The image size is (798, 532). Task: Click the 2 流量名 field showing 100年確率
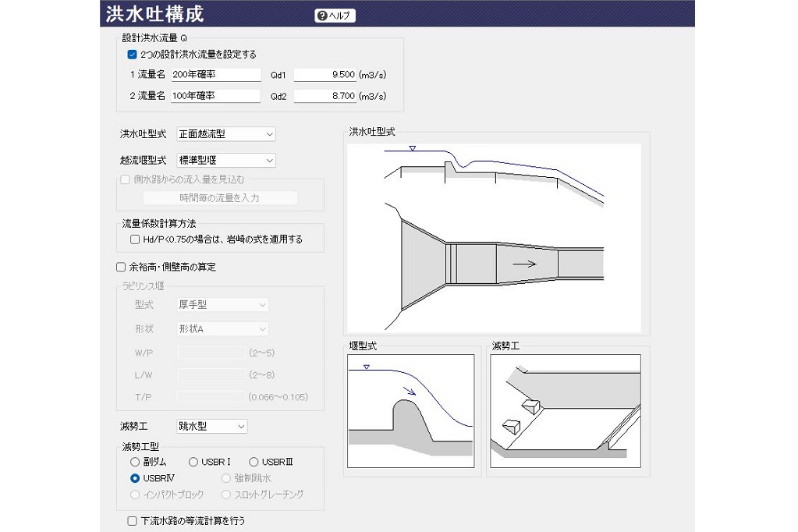coord(216,96)
